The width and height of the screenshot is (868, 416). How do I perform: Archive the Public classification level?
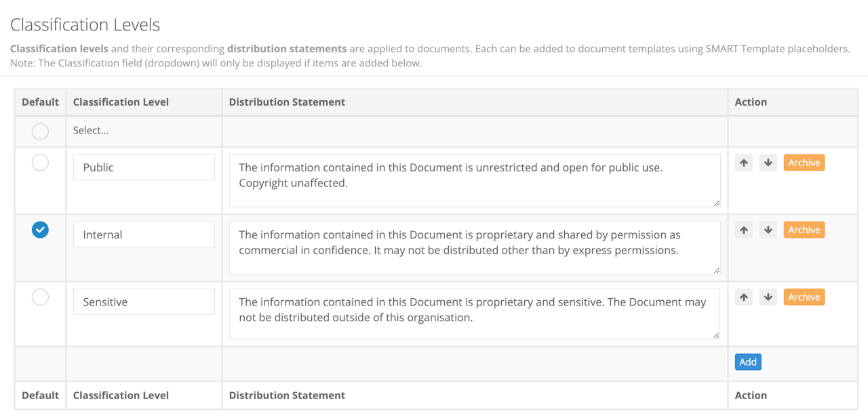[804, 163]
